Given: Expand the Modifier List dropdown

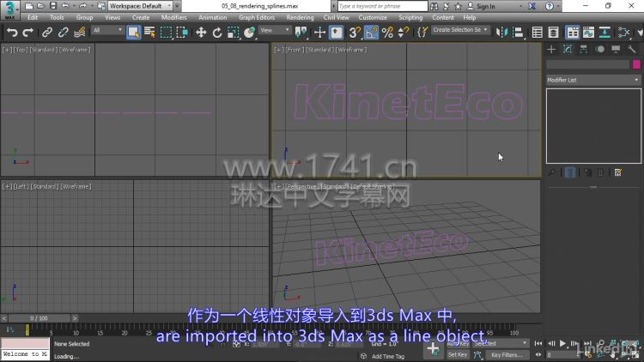Looking at the screenshot, I should [593, 80].
